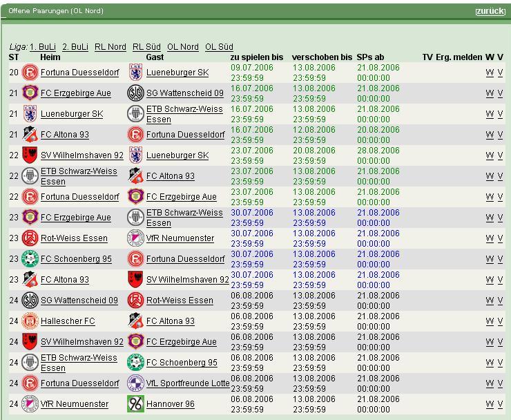
Task: Switch to the 1. BuLi league
Action: [x=43, y=47]
